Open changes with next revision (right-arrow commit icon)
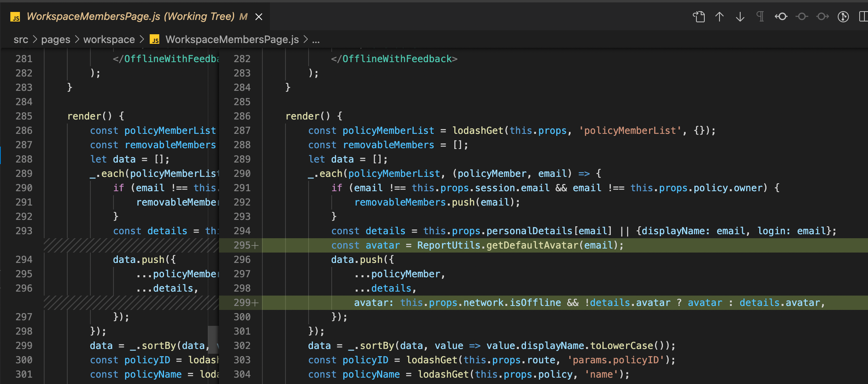Viewport: 868px width, 384px height. [823, 17]
